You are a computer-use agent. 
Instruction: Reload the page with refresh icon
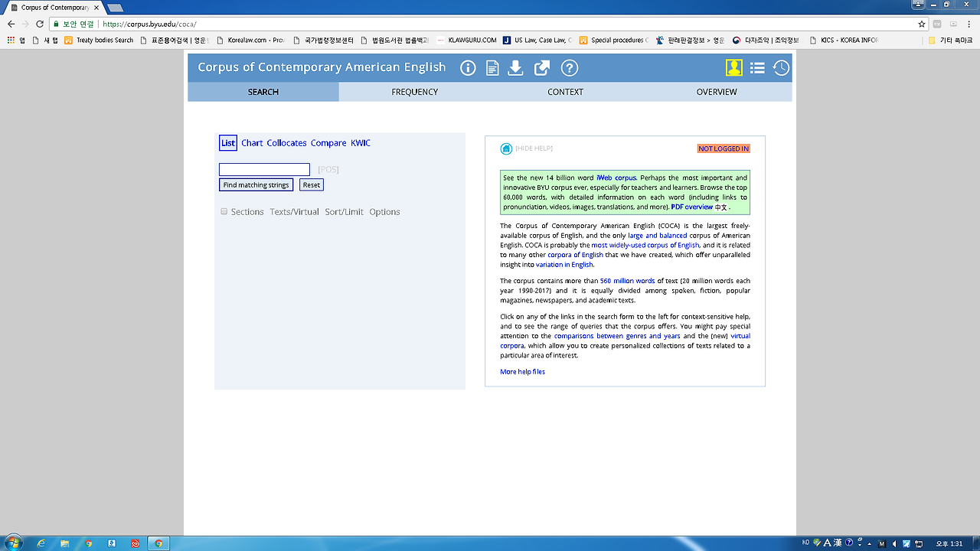pyautogui.click(x=40, y=24)
